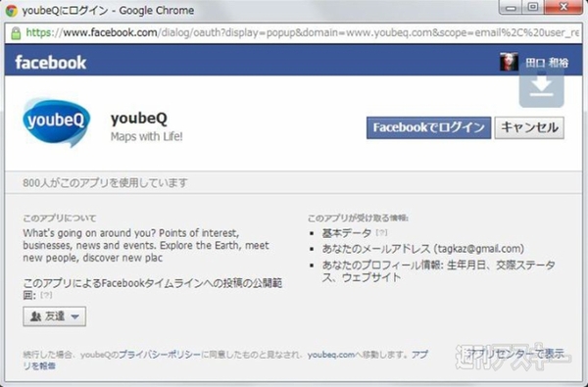Click the facebook logo in header
The image size is (588, 387).
coord(51,63)
